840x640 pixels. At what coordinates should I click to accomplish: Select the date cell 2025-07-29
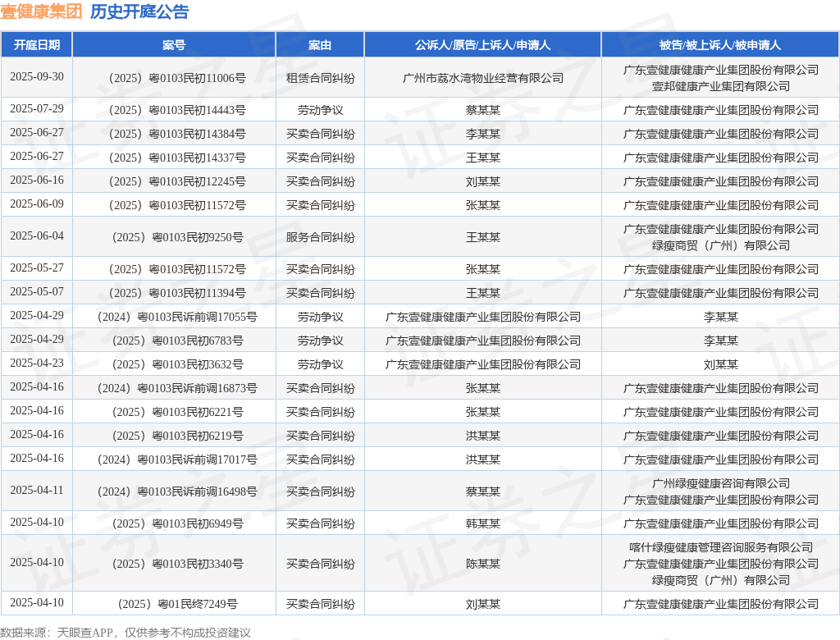tap(36, 109)
